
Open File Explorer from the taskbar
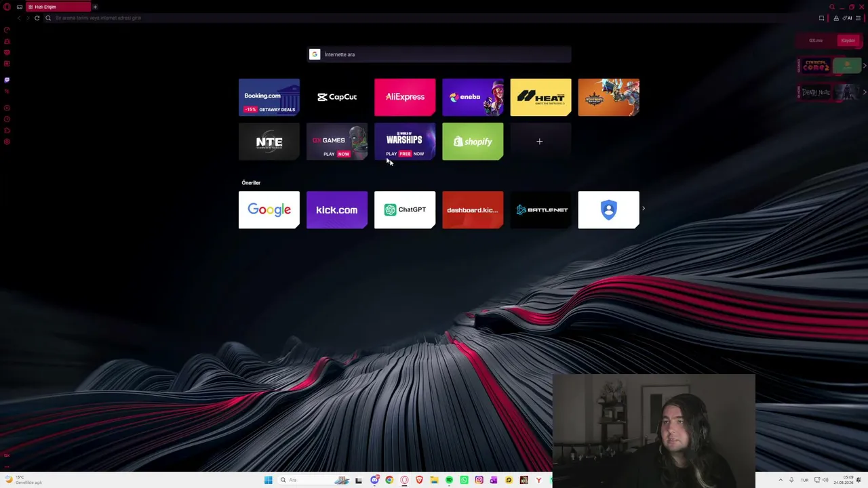[434, 480]
